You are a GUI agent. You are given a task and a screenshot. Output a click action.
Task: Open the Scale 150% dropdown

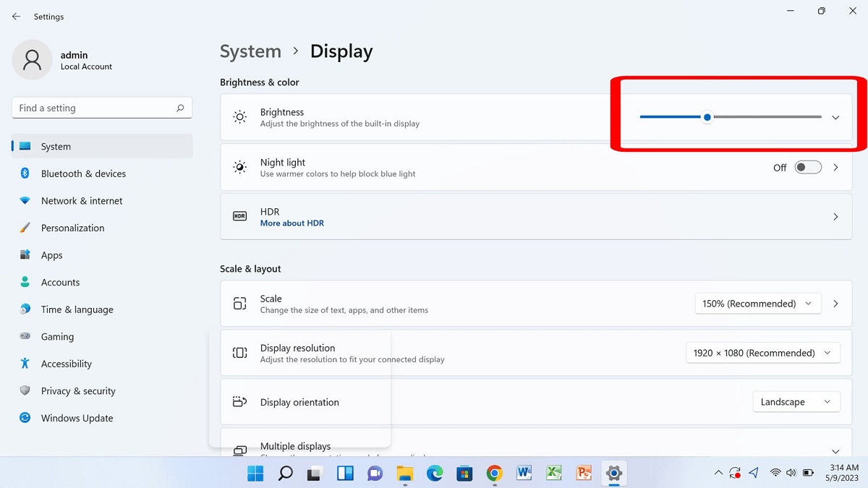757,303
